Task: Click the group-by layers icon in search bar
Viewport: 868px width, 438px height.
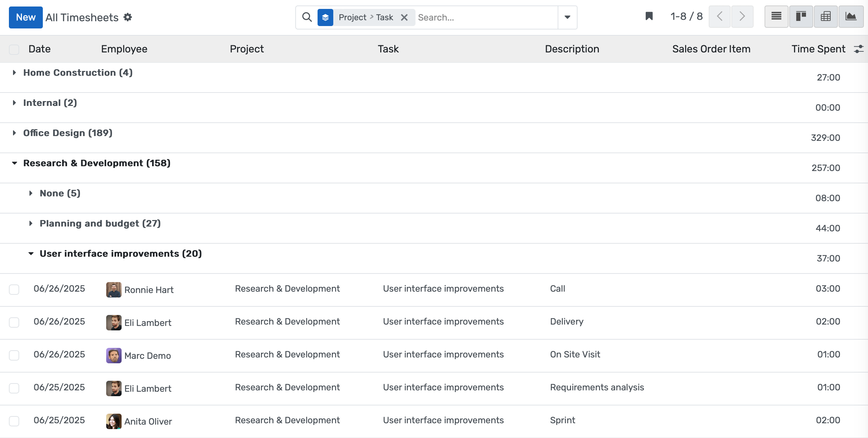Action: [x=325, y=17]
